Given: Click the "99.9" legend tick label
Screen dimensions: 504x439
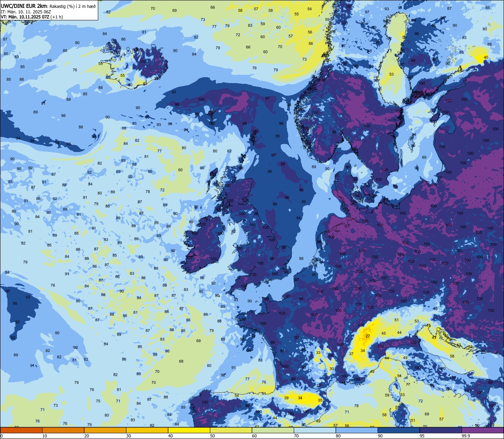Looking at the screenshot, I should (x=466, y=436).
